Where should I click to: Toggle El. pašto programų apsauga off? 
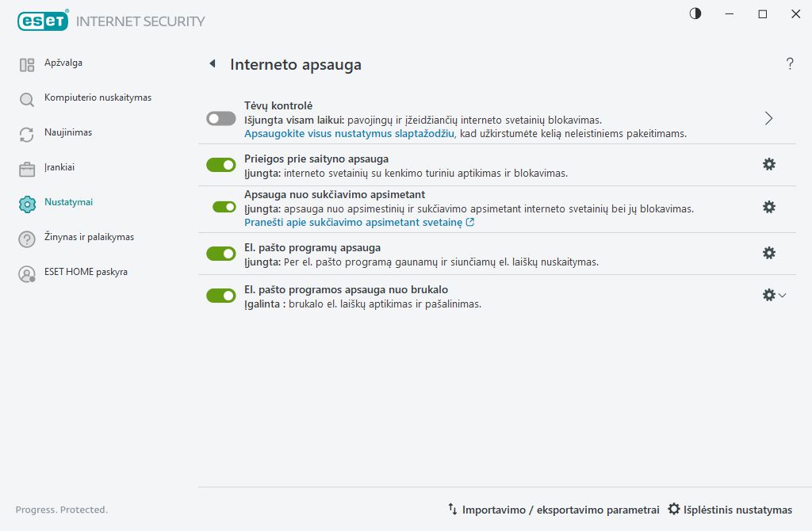point(221,252)
